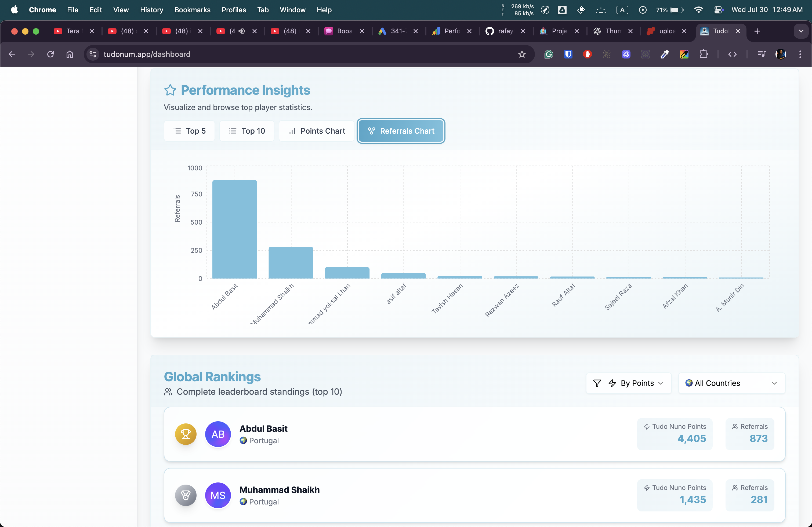Switch to the Top 10 view

[247, 131]
